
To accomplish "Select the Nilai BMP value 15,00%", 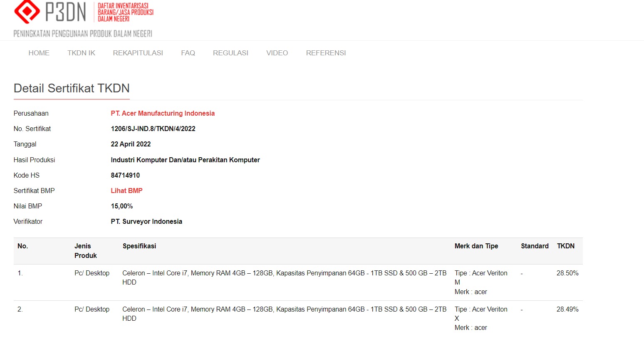I will coord(122,206).
